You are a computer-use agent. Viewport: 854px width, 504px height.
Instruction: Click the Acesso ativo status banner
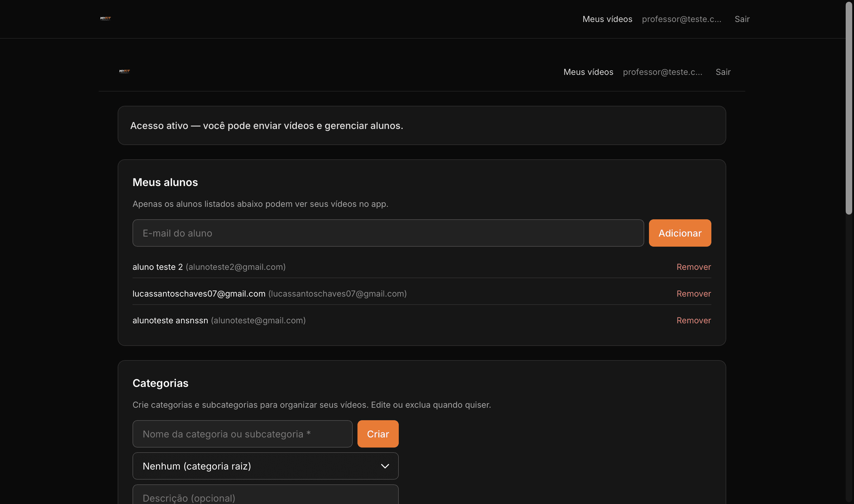(x=421, y=126)
